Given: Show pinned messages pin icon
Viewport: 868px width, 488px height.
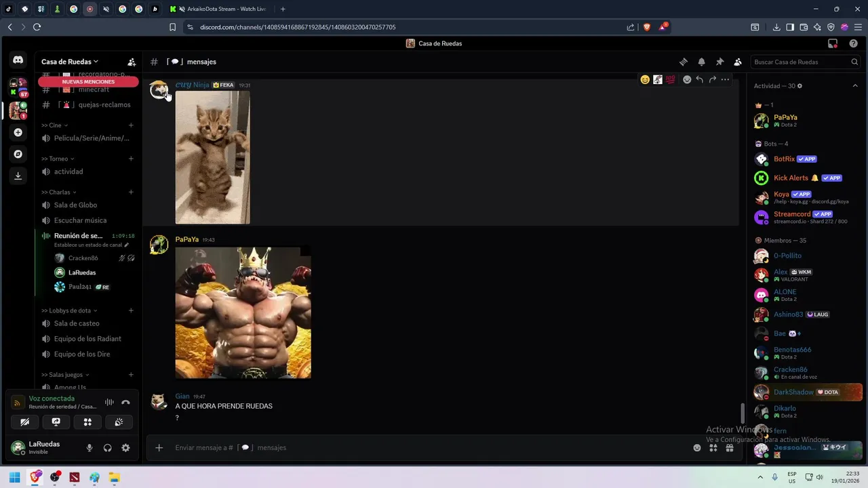Looking at the screenshot, I should point(719,62).
